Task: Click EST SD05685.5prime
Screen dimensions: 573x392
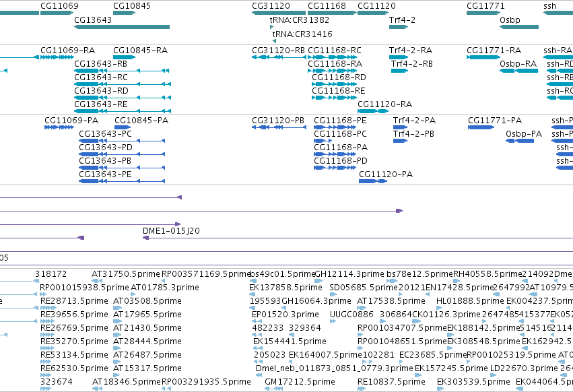Action: 364,288
